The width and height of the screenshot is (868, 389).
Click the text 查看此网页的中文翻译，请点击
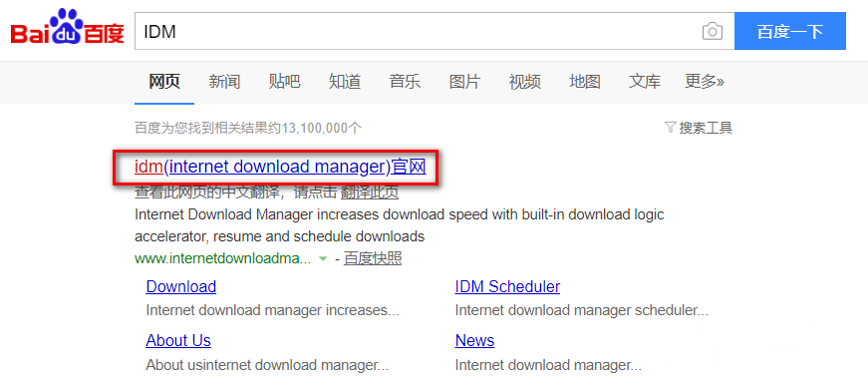236,193
